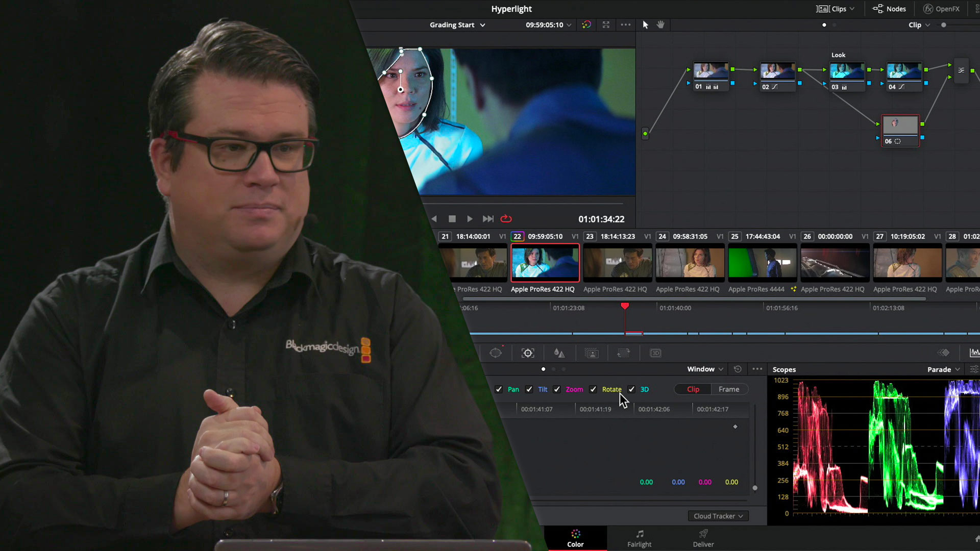The image size is (980, 551).
Task: Adjust the tracker graph vertical zoom slider
Action: [x=755, y=488]
